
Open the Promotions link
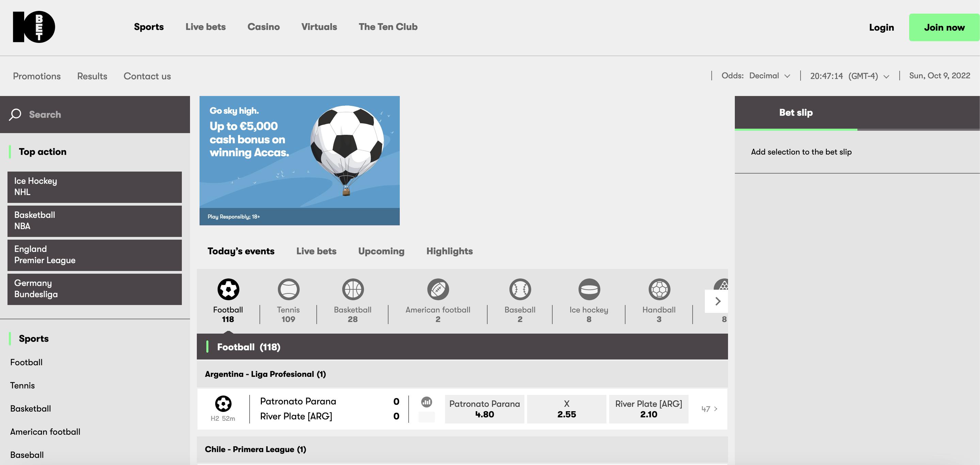coord(37,76)
